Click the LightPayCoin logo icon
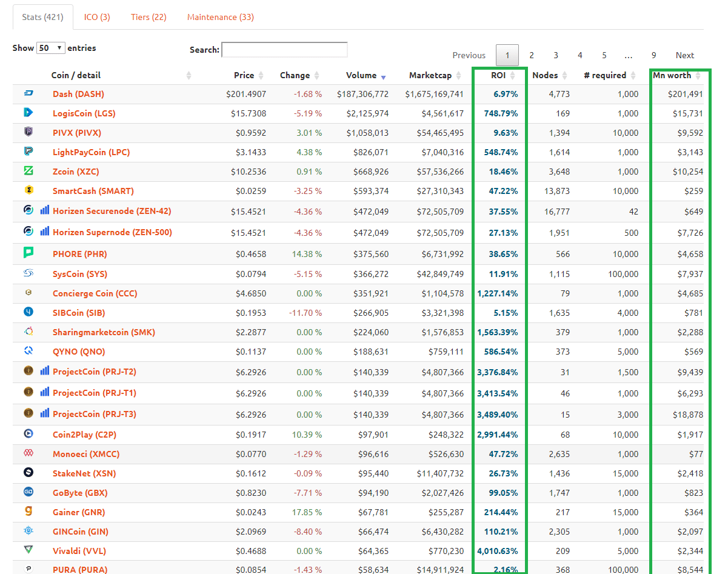This screenshot has width=728, height=574. (28, 151)
